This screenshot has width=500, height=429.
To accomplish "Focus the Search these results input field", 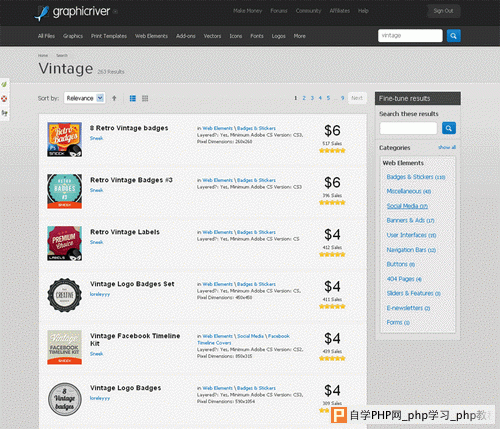I will click(408, 128).
